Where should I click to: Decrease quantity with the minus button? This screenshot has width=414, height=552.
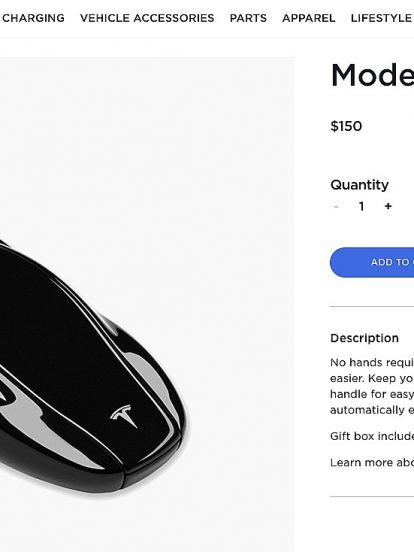[x=336, y=206]
